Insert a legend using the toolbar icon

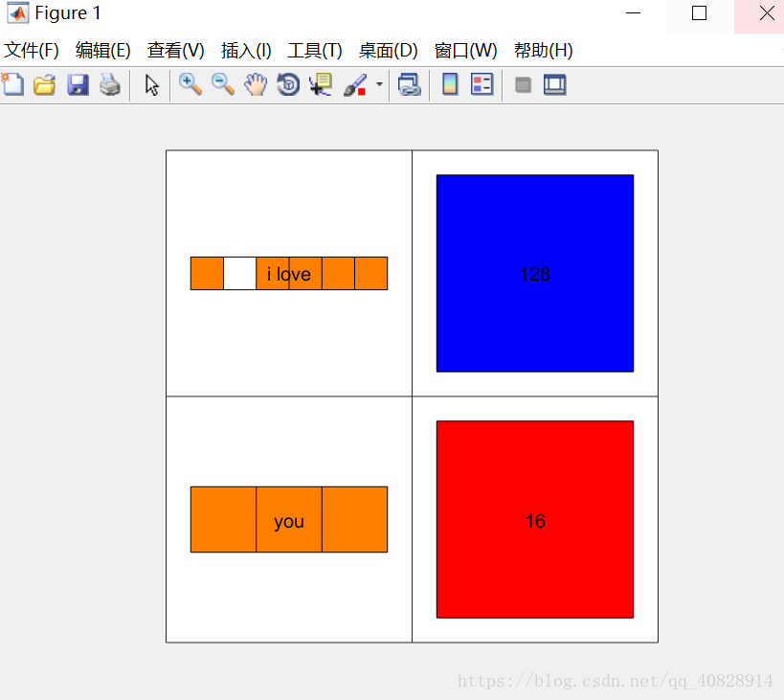coord(482,84)
